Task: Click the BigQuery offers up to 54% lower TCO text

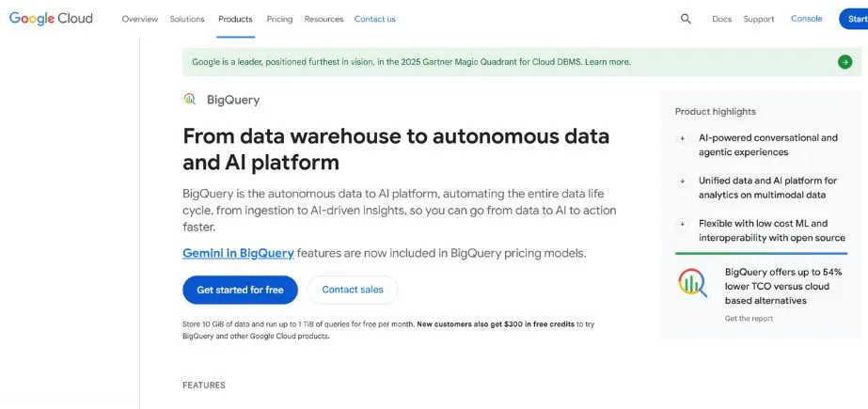Action: [783, 287]
